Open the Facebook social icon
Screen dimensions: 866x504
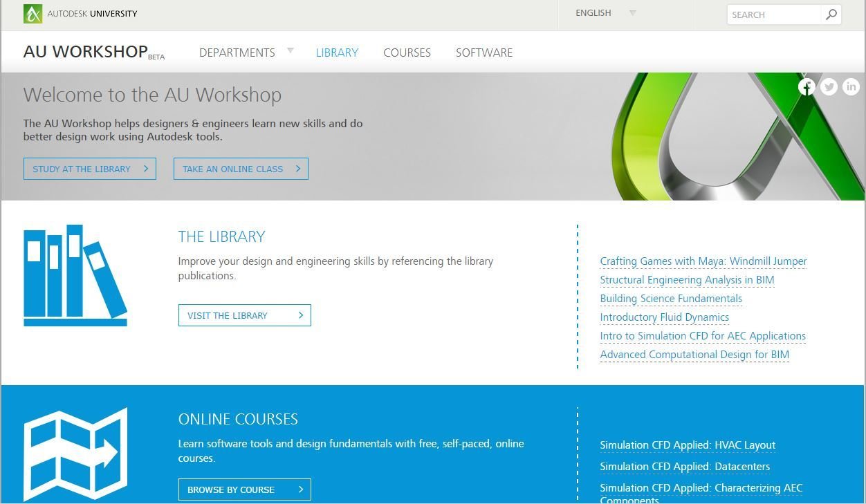(x=807, y=86)
